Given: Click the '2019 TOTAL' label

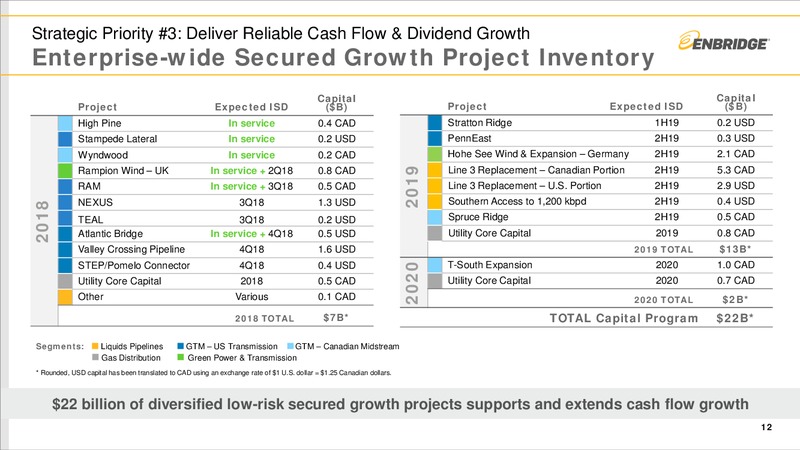Looking at the screenshot, I should 663,250.
